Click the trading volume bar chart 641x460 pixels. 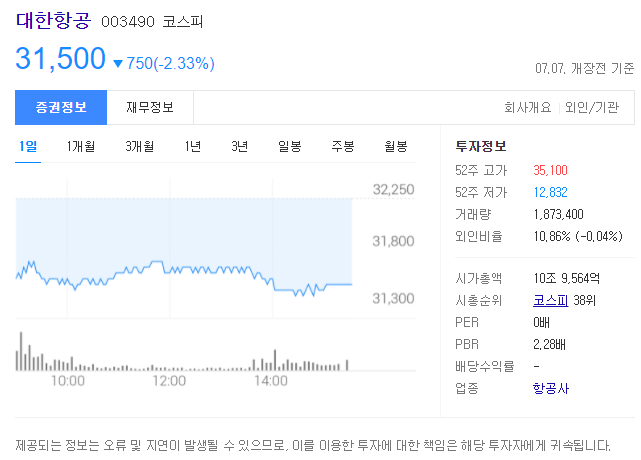click(x=182, y=351)
